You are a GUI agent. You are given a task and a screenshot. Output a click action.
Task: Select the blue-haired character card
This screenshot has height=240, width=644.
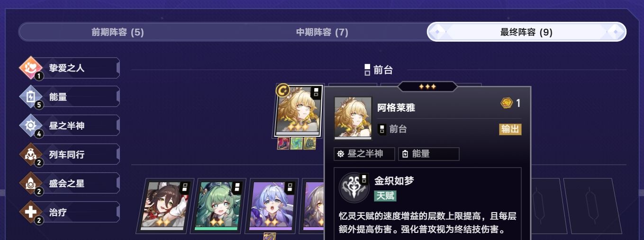pyautogui.click(x=272, y=205)
